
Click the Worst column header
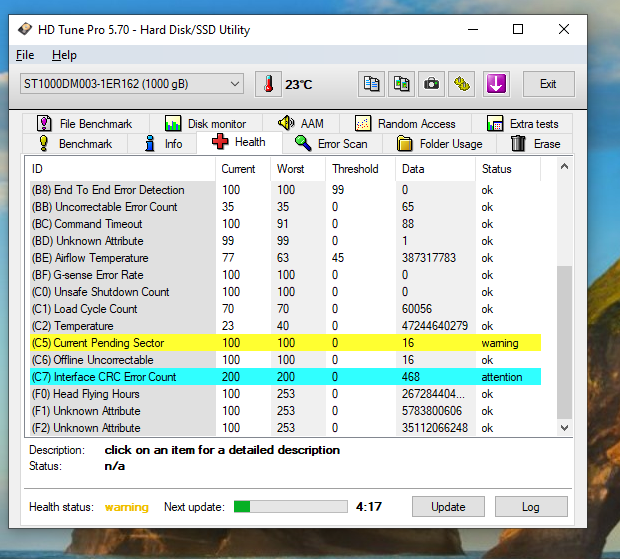click(298, 169)
